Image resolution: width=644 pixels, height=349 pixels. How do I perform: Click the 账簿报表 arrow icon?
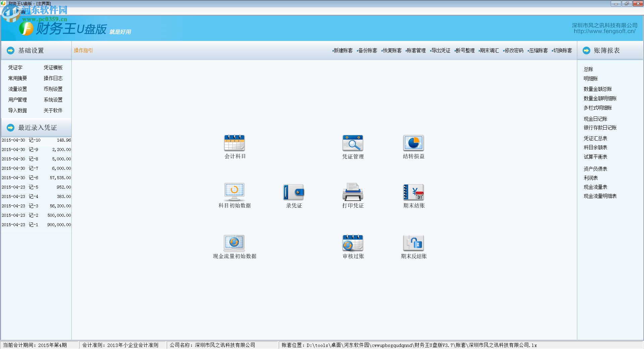coord(586,51)
